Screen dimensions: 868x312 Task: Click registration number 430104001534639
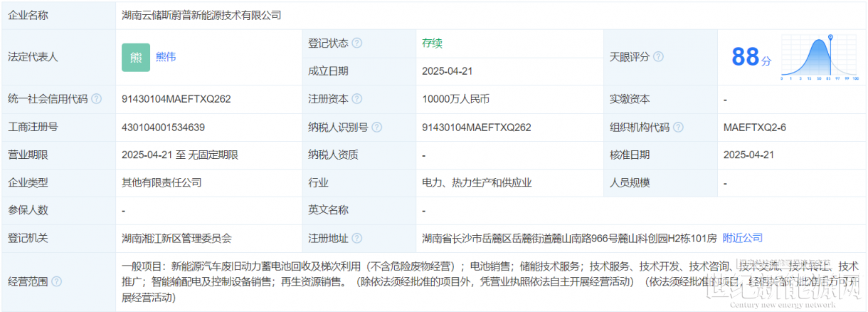click(x=164, y=128)
